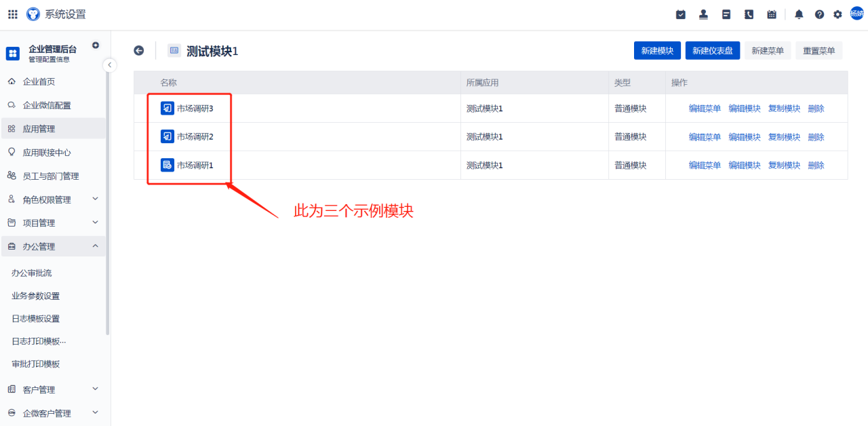Open the settings gear icon
The width and height of the screenshot is (868, 426).
point(837,14)
